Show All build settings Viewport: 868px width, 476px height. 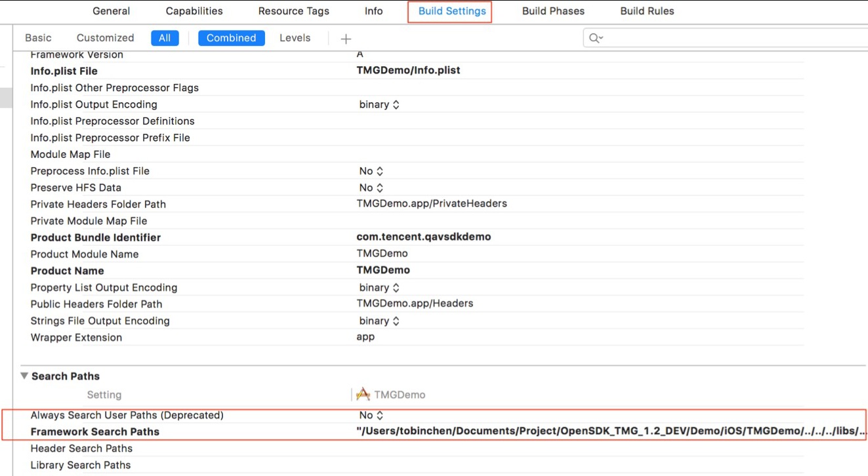coord(165,38)
